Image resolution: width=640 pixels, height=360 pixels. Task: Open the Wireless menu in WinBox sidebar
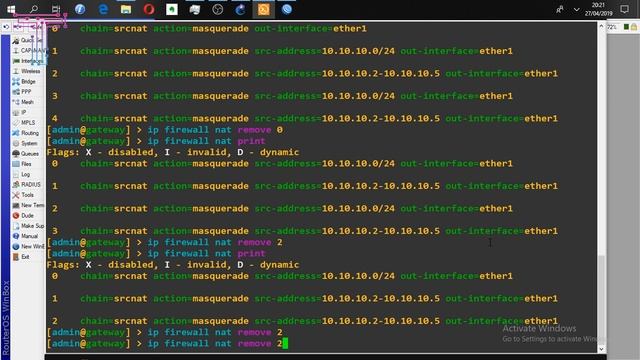pos(26,71)
